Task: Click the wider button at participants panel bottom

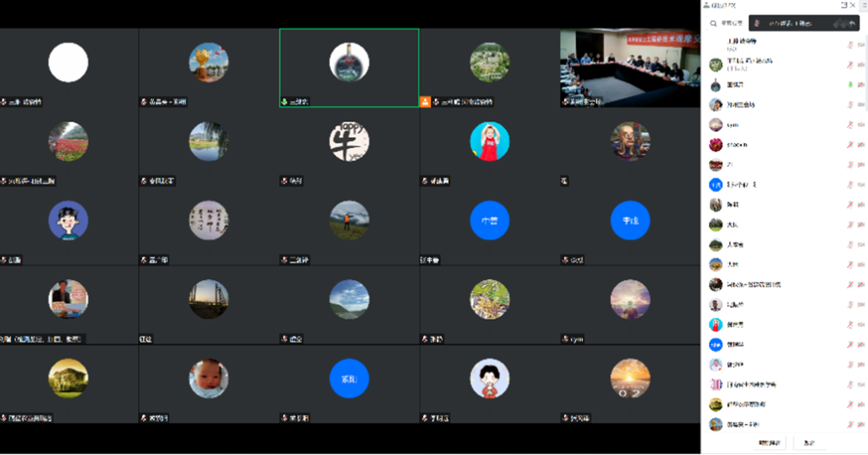Action: pos(769,442)
